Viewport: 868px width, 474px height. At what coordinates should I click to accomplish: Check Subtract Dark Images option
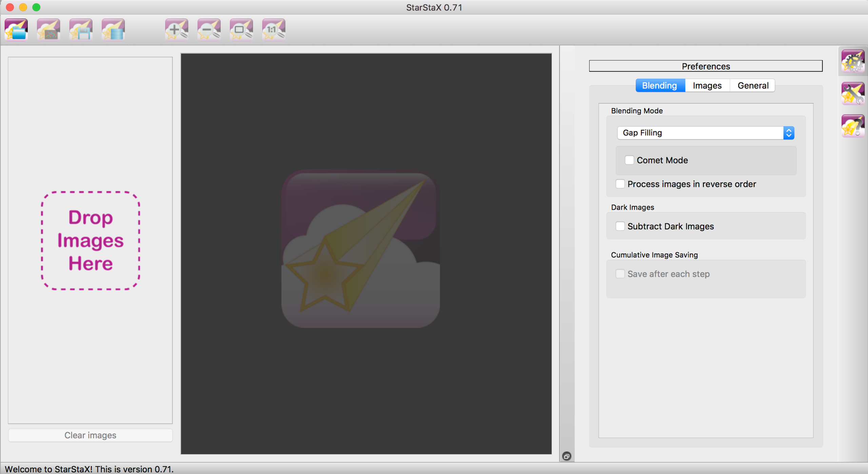[620, 226]
